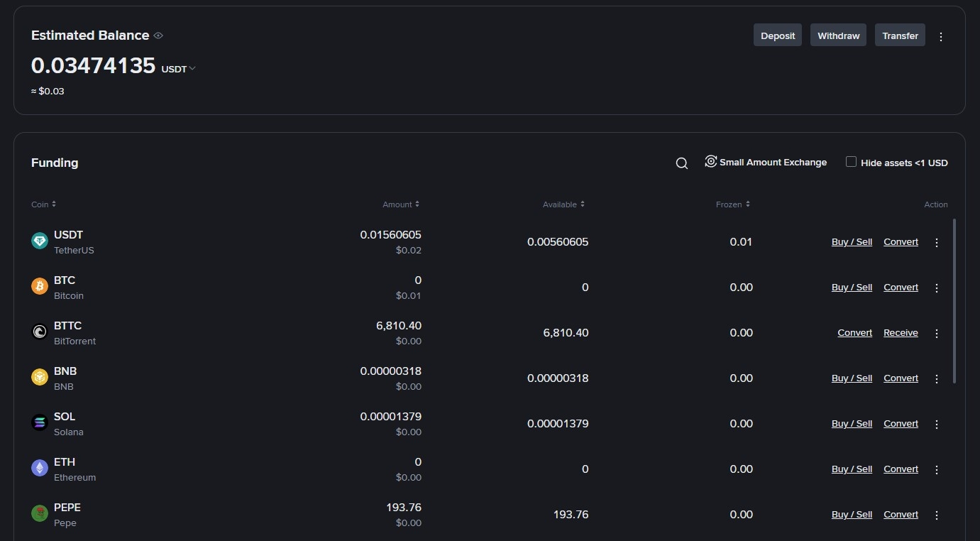Image resolution: width=980 pixels, height=541 pixels.
Task: Click BNB available 0.00000318 value
Action: pos(558,378)
